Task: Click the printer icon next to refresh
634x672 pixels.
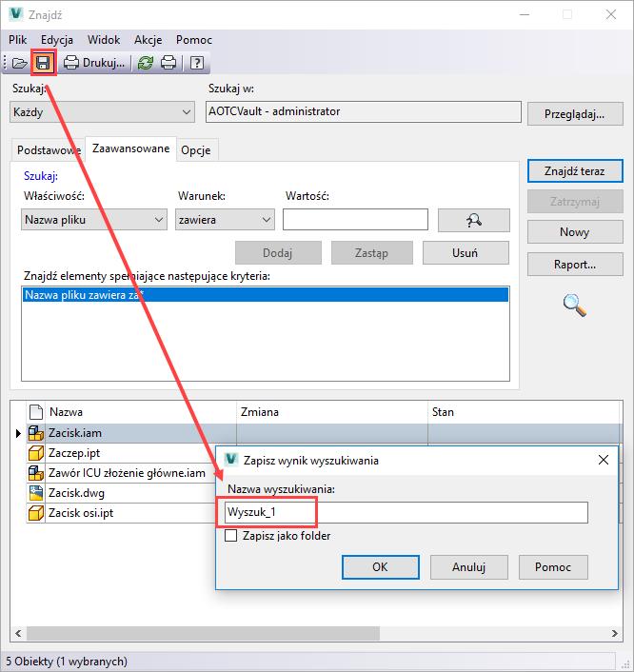Action: [168, 64]
